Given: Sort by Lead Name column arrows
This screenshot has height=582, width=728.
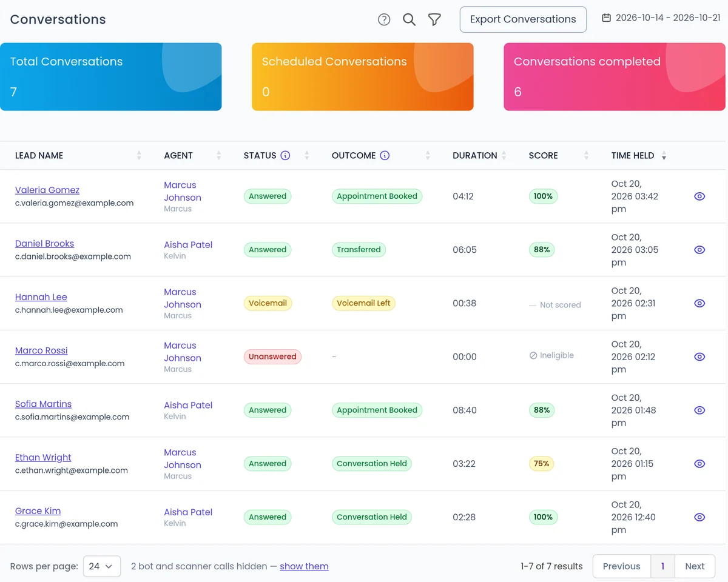Looking at the screenshot, I should coord(139,155).
